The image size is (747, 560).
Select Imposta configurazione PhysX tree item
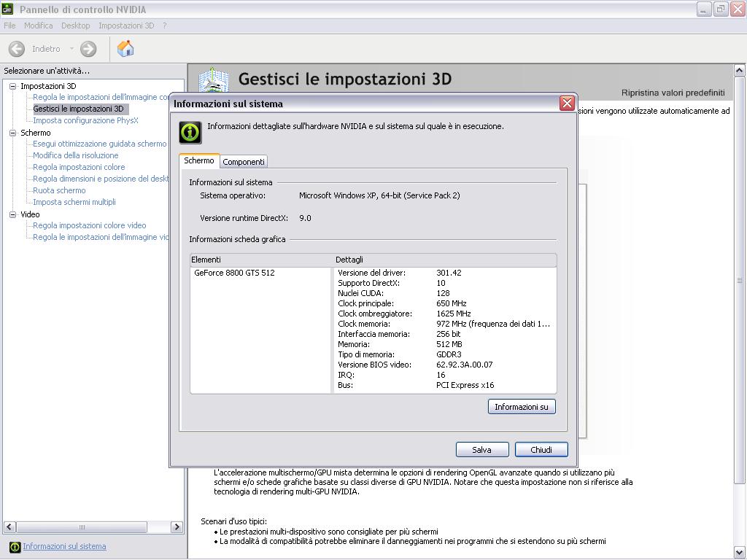(85, 120)
